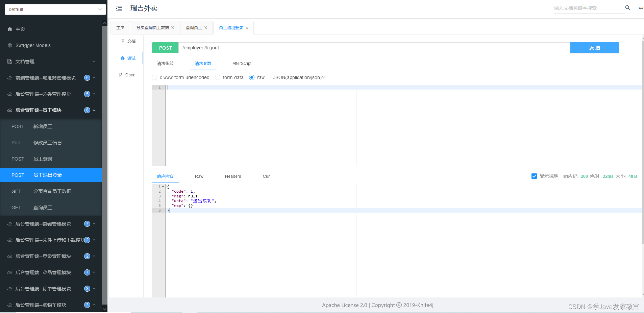Click the home icon next to 主页

point(10,29)
